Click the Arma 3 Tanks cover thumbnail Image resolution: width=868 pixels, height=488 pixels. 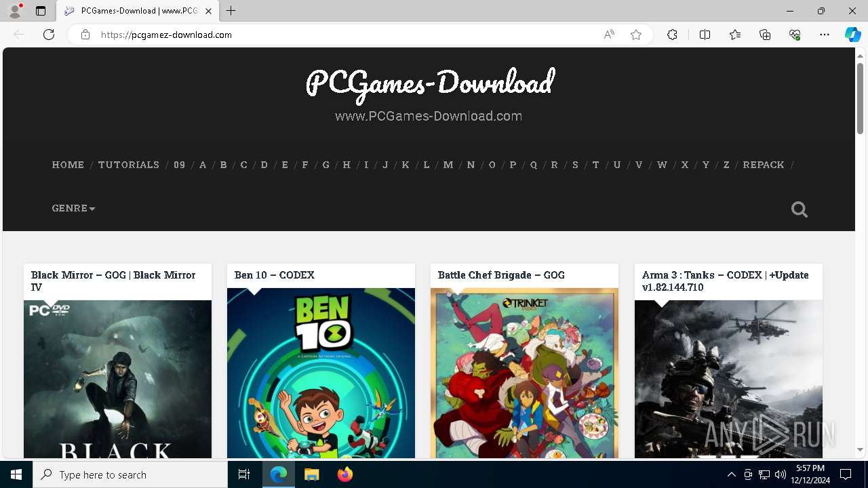tap(728, 379)
